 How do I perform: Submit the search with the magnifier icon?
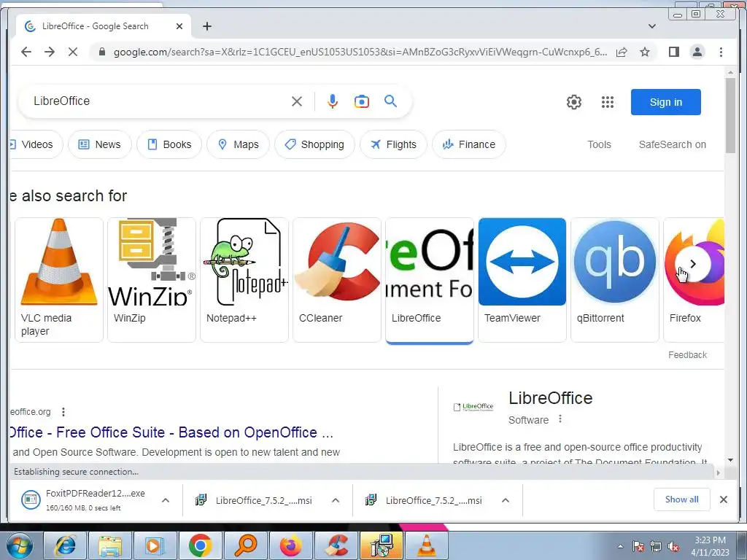point(391,101)
